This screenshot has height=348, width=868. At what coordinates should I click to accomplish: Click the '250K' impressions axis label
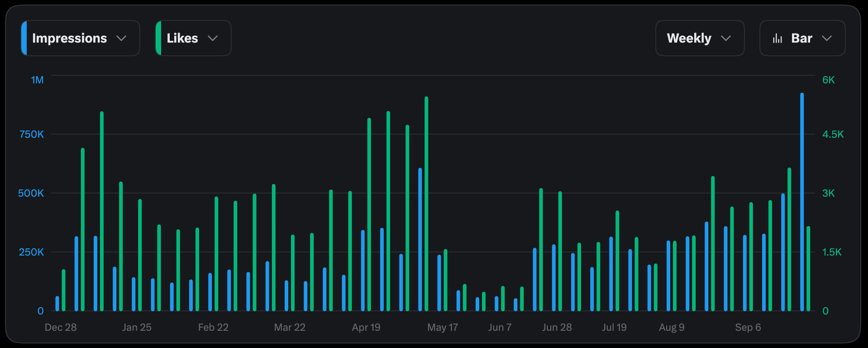[32, 252]
